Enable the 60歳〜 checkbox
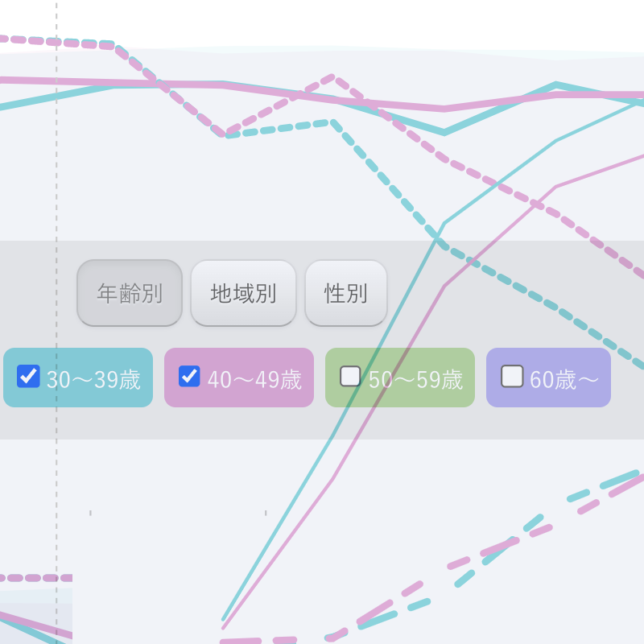The image size is (644, 644). [x=512, y=376]
